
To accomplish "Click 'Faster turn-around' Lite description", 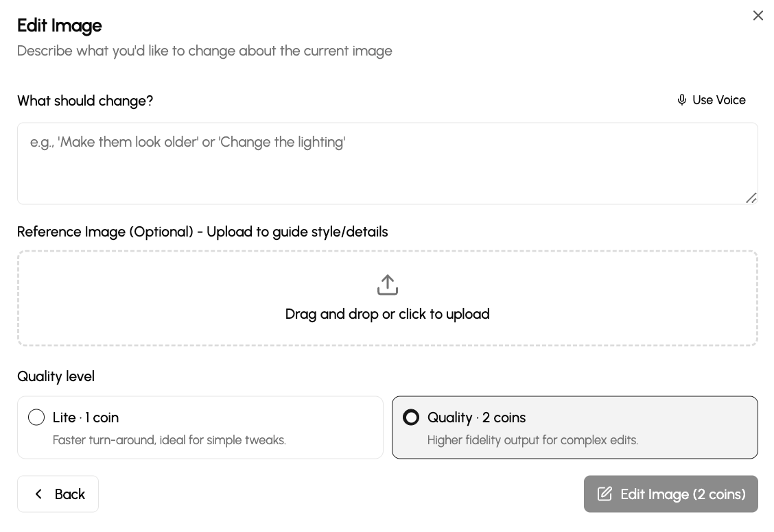I will [x=169, y=440].
